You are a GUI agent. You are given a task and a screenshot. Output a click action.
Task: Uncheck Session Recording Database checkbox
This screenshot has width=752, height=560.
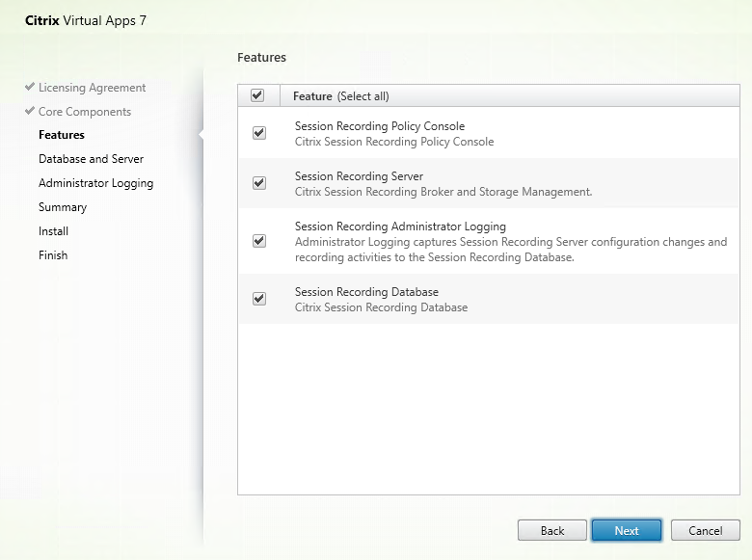tap(259, 299)
